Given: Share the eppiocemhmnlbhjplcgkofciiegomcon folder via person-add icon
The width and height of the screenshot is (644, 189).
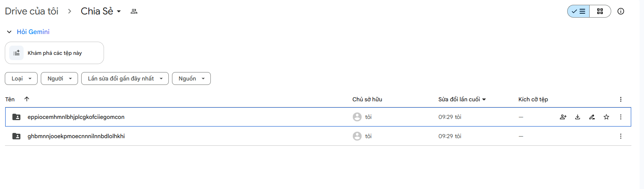Looking at the screenshot, I should (x=563, y=117).
